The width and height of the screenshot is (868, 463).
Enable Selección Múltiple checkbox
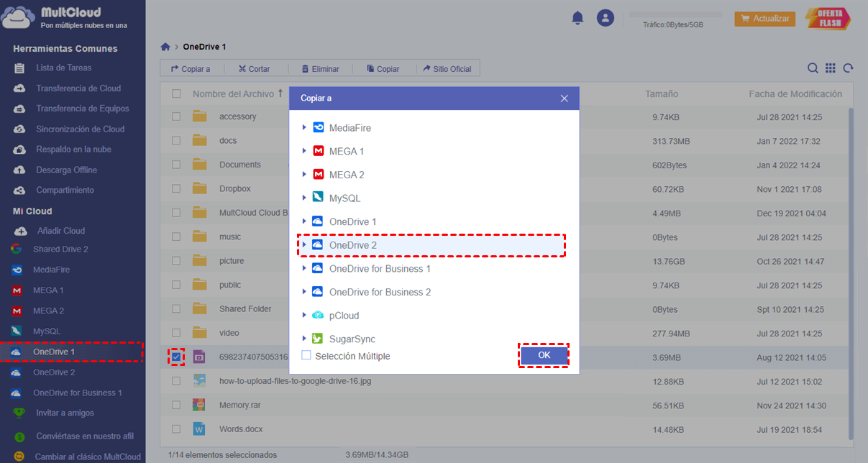(x=306, y=355)
